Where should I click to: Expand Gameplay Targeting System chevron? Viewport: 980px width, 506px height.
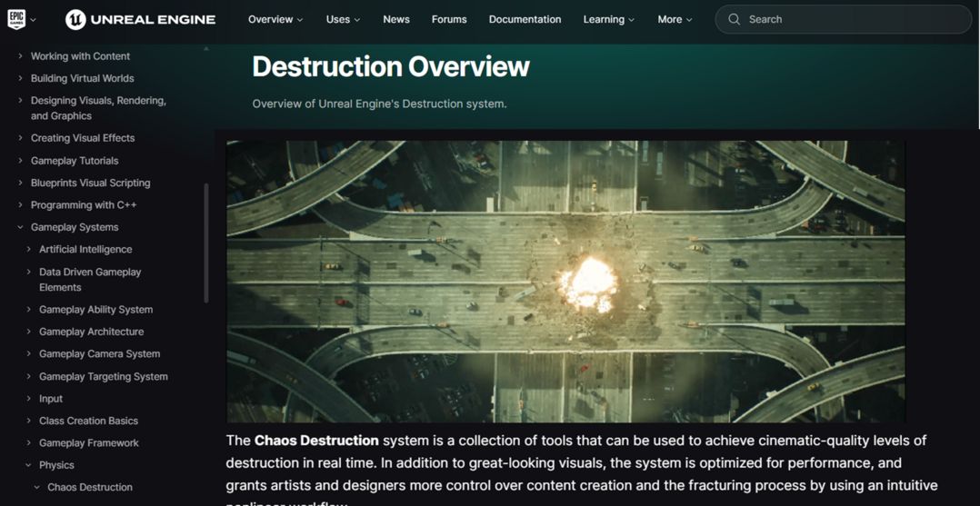coord(29,377)
